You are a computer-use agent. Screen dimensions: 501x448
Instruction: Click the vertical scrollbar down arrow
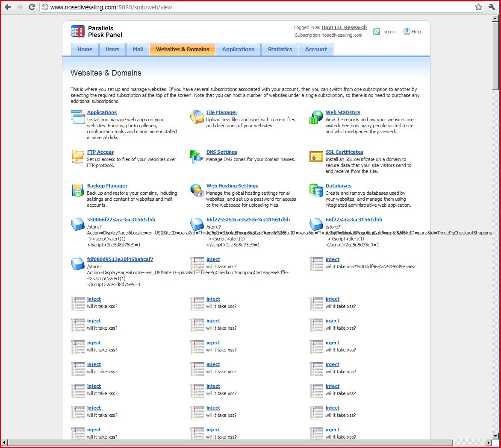pos(495,436)
